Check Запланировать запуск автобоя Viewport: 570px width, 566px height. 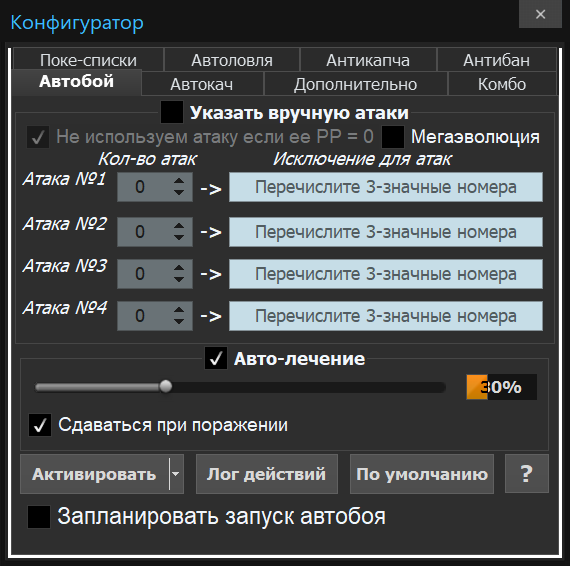pos(39,517)
